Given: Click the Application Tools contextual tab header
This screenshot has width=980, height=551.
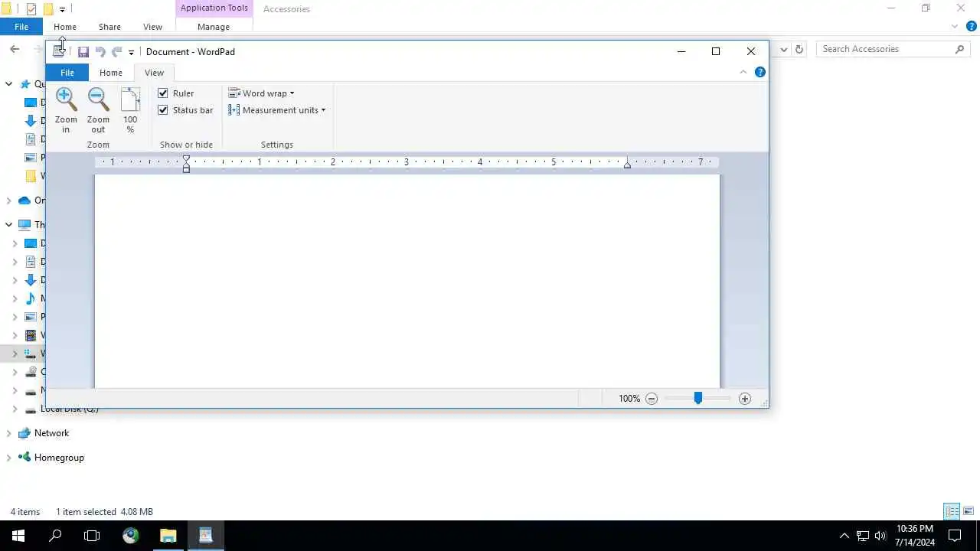Looking at the screenshot, I should (x=214, y=8).
